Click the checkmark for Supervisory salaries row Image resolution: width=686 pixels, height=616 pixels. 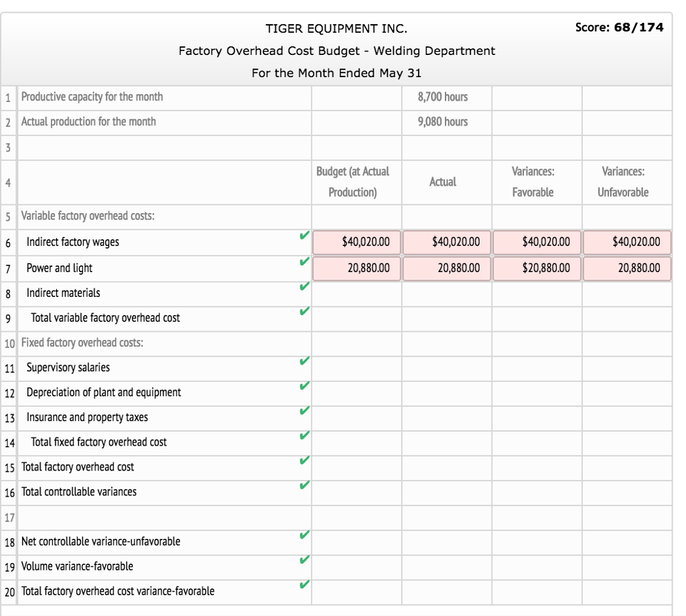304,361
